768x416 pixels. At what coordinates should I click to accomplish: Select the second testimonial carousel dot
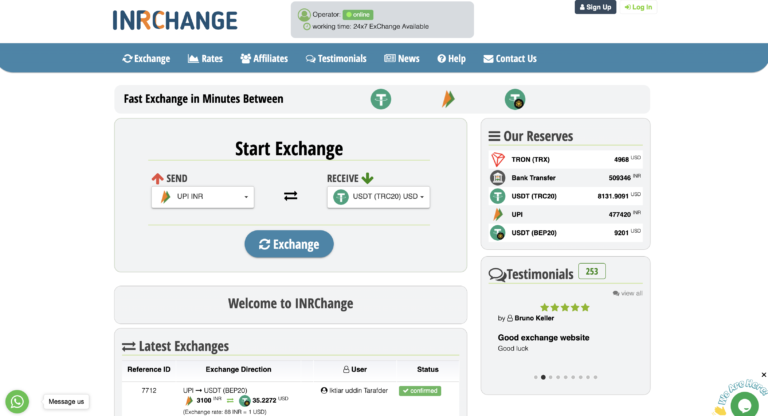click(543, 378)
